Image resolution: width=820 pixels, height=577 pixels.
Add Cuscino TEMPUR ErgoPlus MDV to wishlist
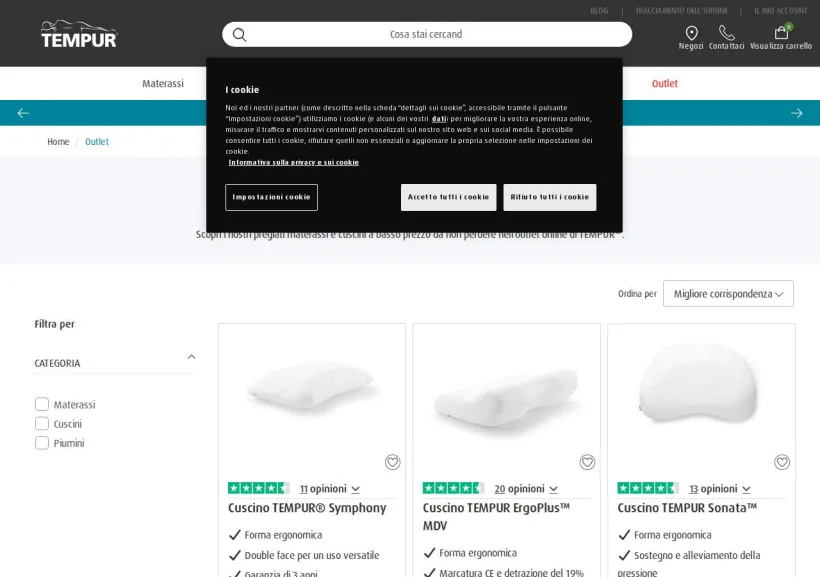pyautogui.click(x=587, y=462)
